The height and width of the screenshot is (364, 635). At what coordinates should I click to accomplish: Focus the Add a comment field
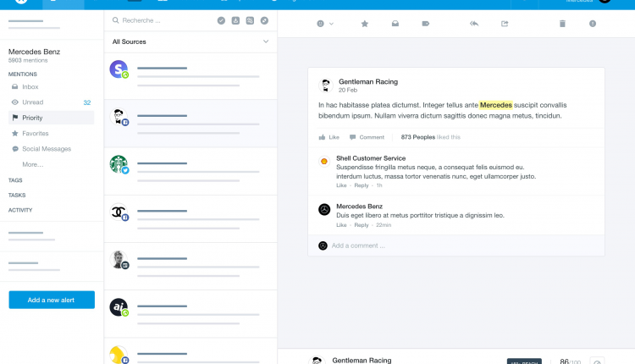pyautogui.click(x=456, y=245)
